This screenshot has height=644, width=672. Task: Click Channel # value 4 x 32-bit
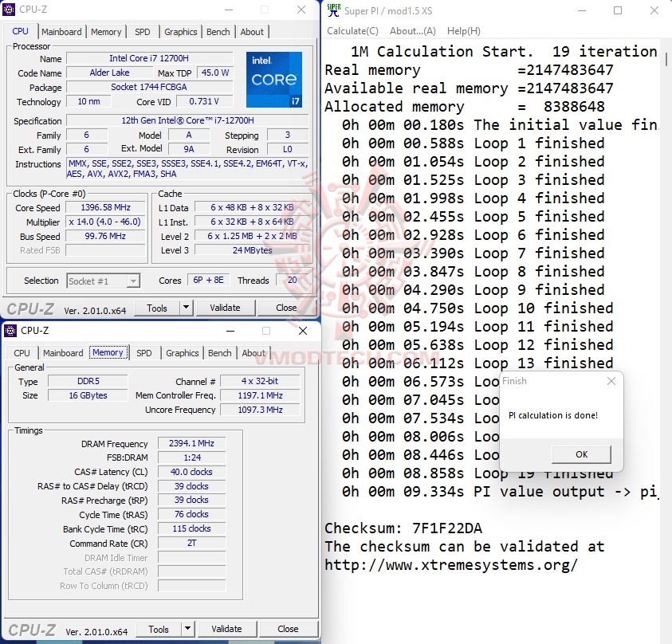click(260, 381)
